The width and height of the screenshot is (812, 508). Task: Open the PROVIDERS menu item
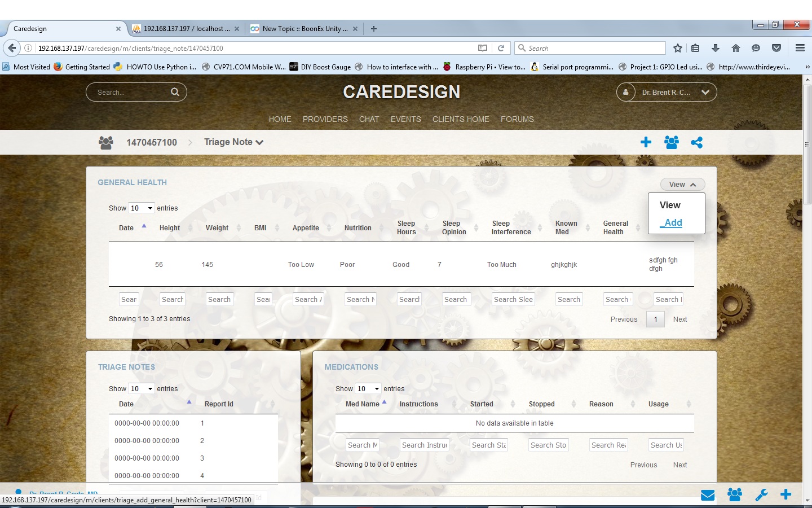point(325,119)
